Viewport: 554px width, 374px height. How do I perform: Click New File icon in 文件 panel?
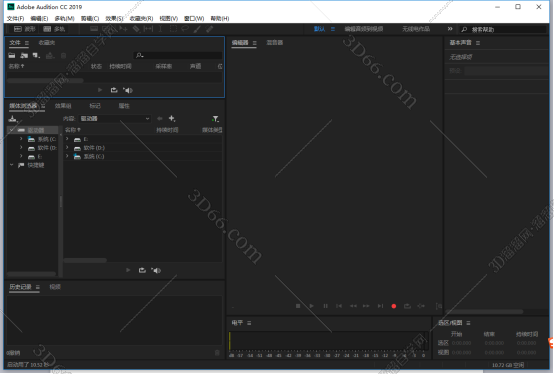click(x=36, y=55)
